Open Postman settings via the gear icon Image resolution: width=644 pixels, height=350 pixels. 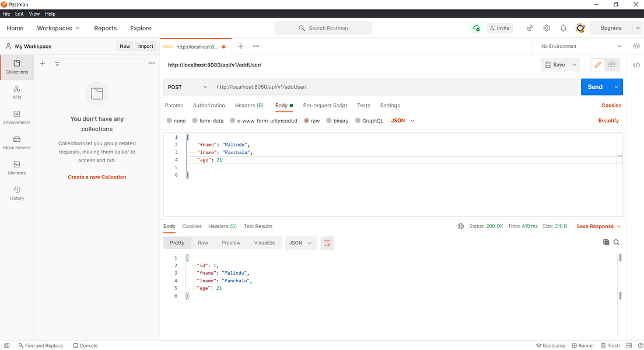click(x=546, y=27)
